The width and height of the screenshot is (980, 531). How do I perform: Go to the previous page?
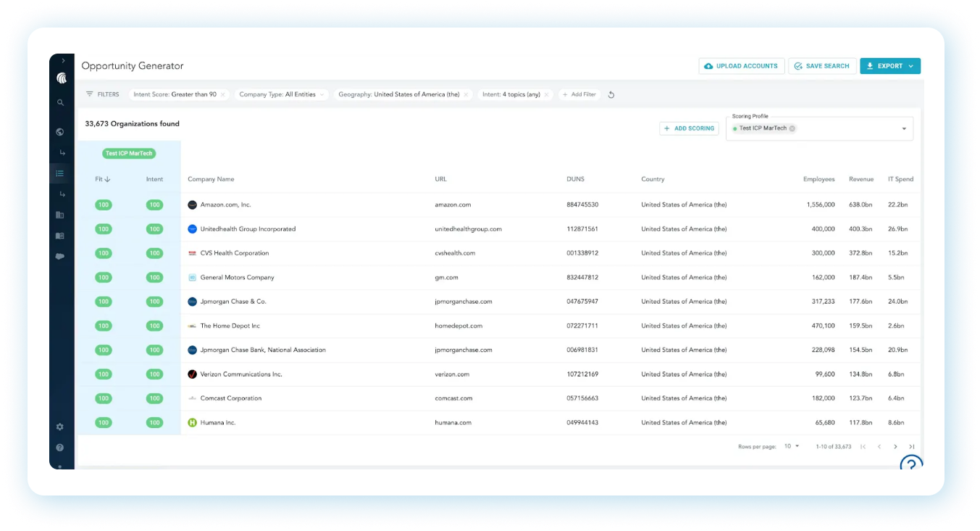[x=879, y=447]
